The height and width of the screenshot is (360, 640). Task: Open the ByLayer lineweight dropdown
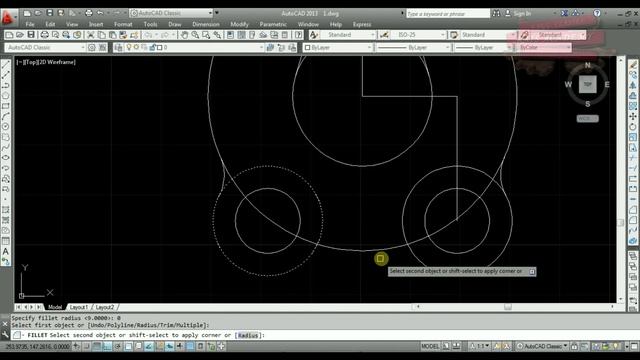[x=483, y=48]
